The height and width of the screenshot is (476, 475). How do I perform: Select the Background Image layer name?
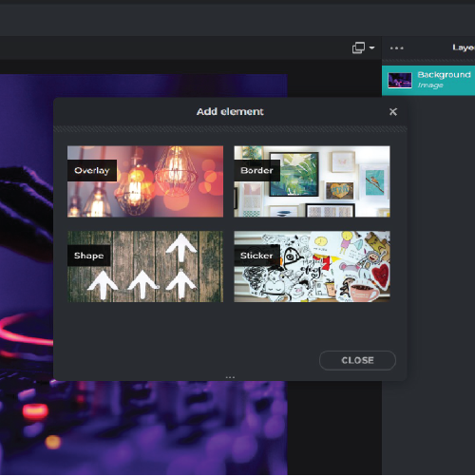(x=444, y=75)
